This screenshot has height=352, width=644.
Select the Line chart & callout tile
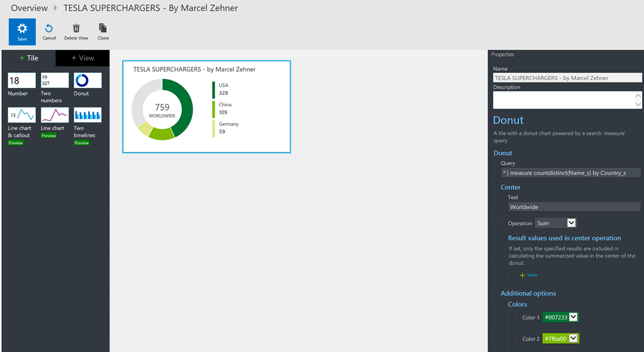click(21, 115)
